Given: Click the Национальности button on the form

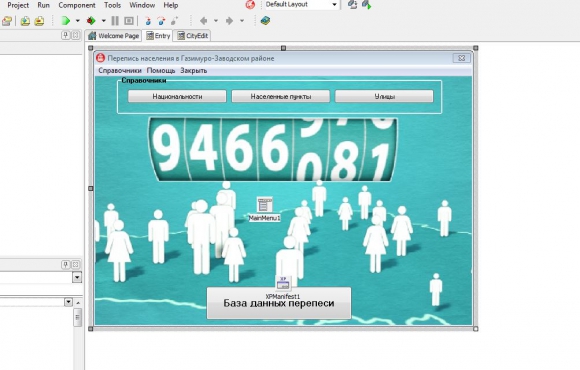Looking at the screenshot, I should click(177, 97).
